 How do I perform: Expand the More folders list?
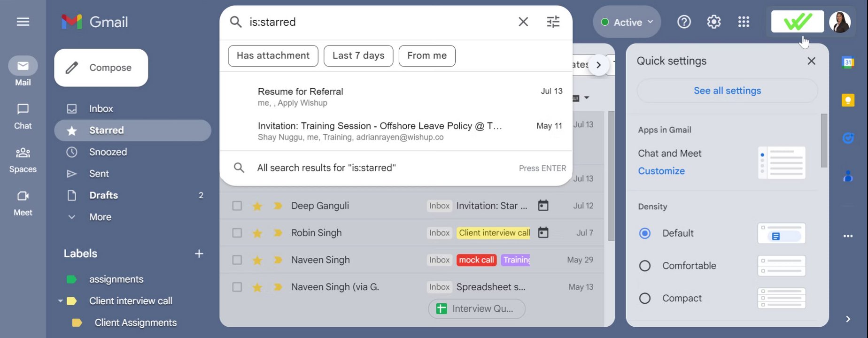(100, 217)
